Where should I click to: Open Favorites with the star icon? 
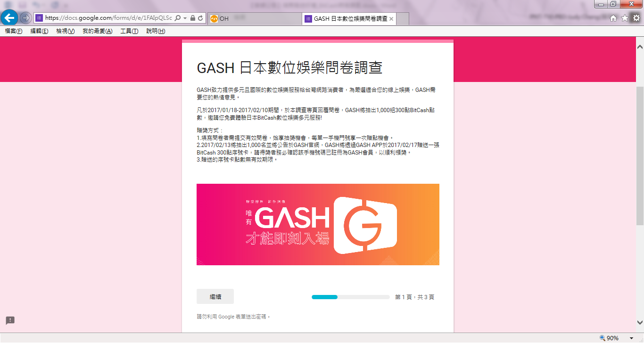pos(625,18)
